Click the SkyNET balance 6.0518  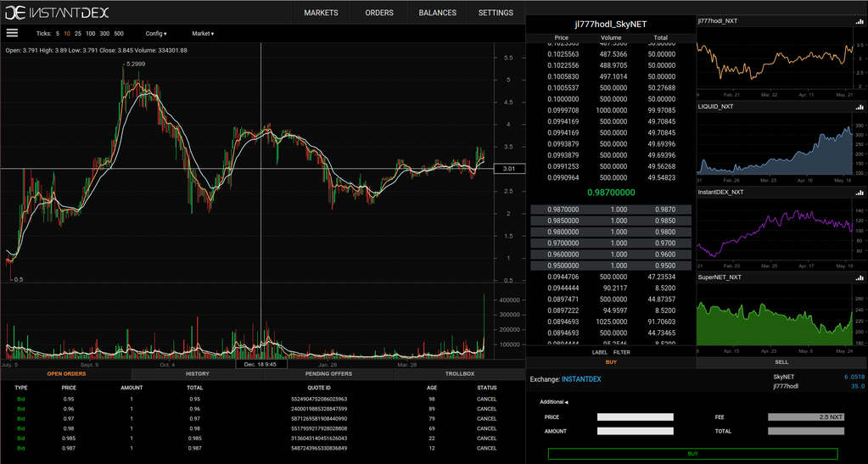coord(854,377)
